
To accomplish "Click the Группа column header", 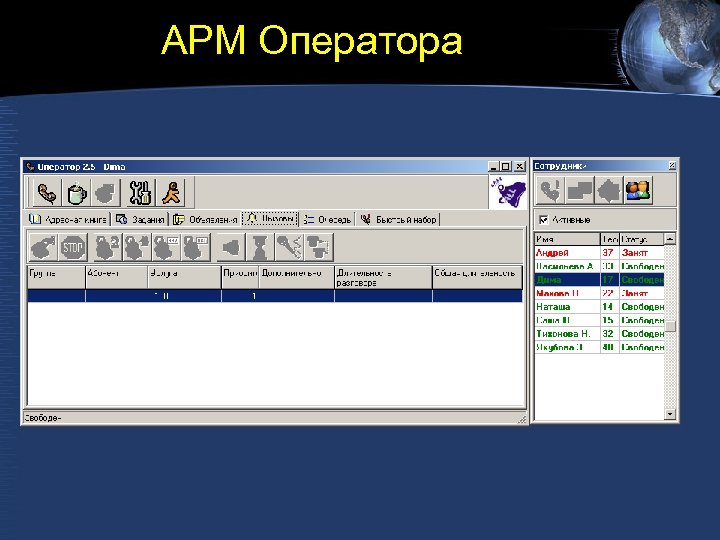I will point(56,277).
